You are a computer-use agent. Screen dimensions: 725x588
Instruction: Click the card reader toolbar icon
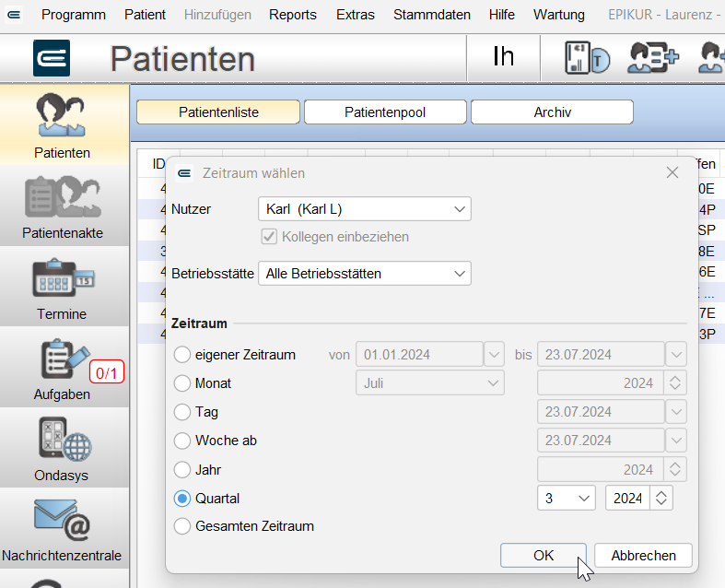coord(587,58)
